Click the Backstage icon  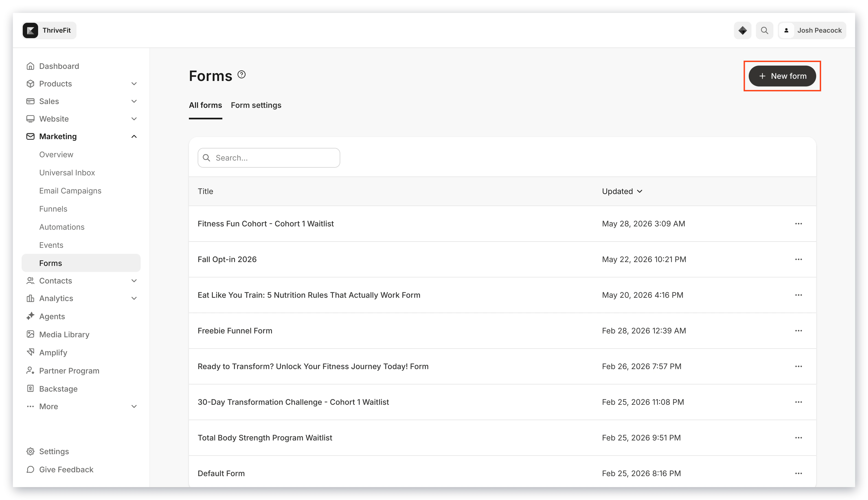coord(30,388)
